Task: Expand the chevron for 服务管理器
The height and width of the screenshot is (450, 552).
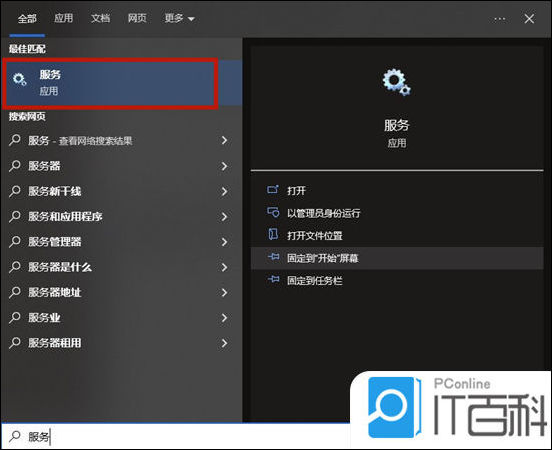Action: (224, 242)
